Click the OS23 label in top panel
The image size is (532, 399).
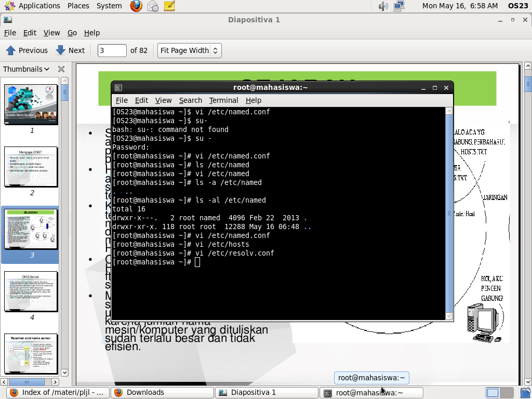pos(517,6)
